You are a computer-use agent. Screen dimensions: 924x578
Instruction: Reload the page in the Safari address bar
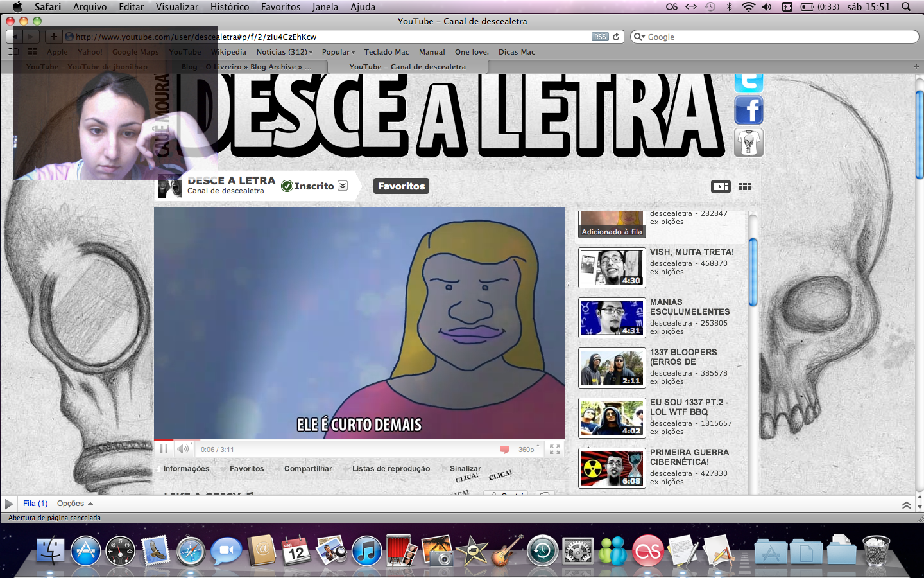click(x=616, y=37)
